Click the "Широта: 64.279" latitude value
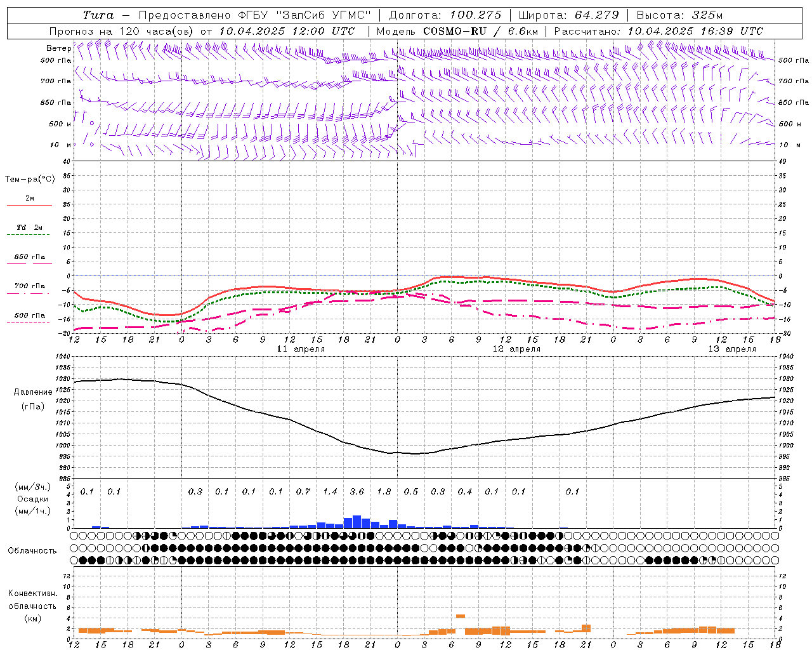The image size is (812, 650). click(568, 15)
